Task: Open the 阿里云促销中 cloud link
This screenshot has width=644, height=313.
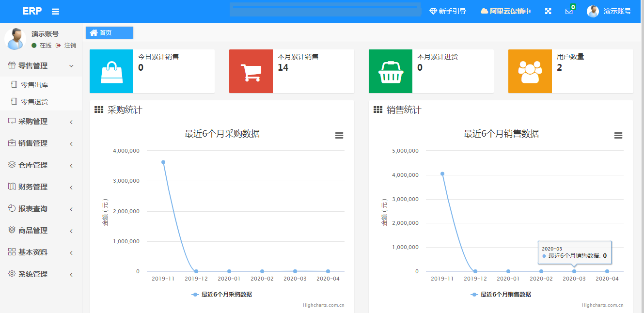Action: (x=505, y=11)
